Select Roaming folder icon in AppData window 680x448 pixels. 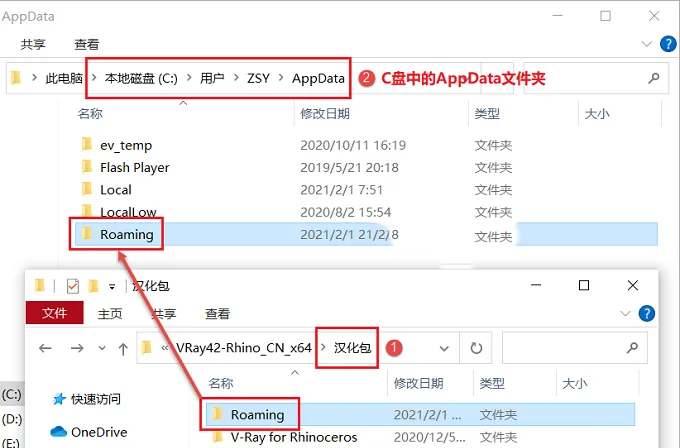click(87, 234)
